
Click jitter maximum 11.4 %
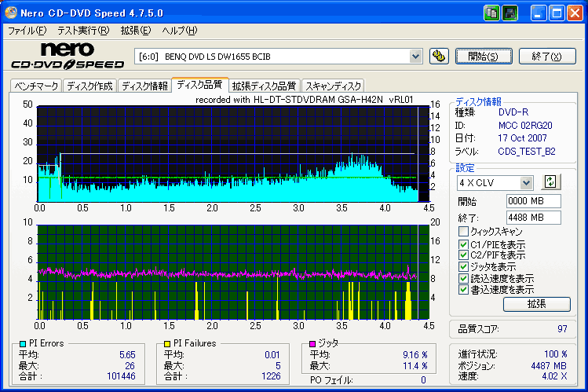[x=415, y=366]
